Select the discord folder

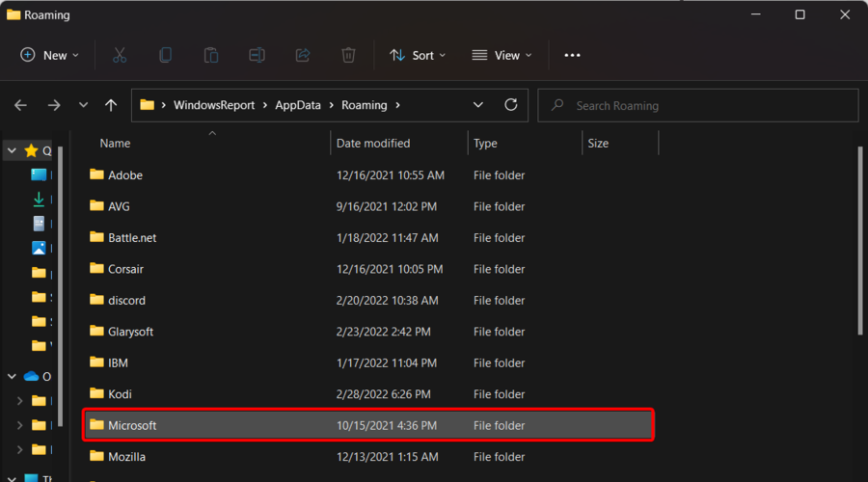tap(368, 300)
